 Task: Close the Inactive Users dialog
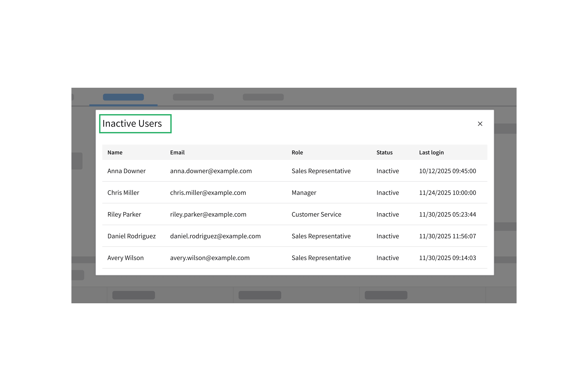click(480, 124)
